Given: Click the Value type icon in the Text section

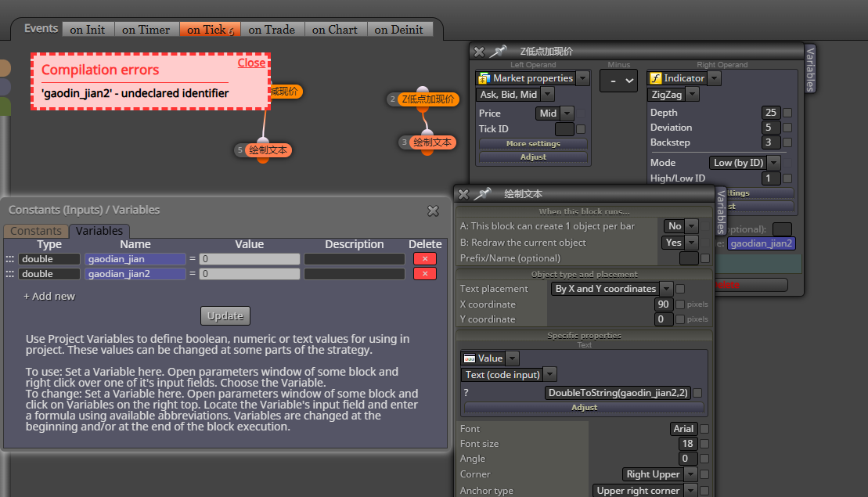Looking at the screenshot, I should (x=470, y=358).
